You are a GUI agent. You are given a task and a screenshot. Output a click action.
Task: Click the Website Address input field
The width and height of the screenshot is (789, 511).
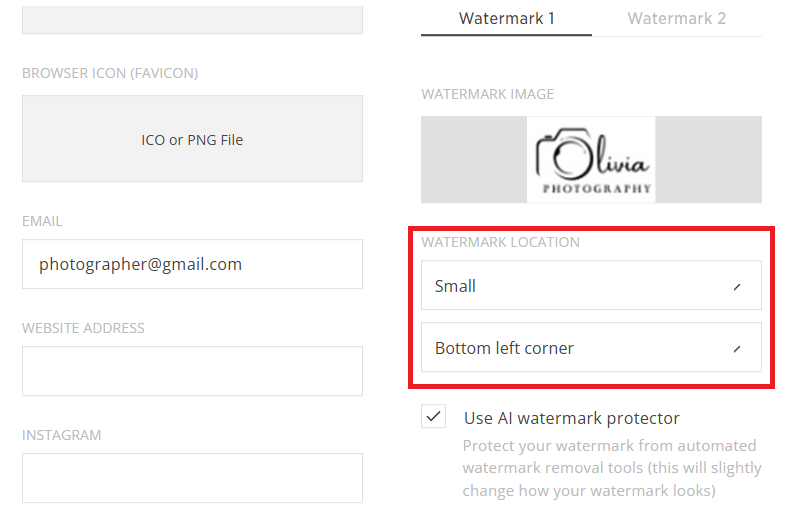[x=192, y=371]
